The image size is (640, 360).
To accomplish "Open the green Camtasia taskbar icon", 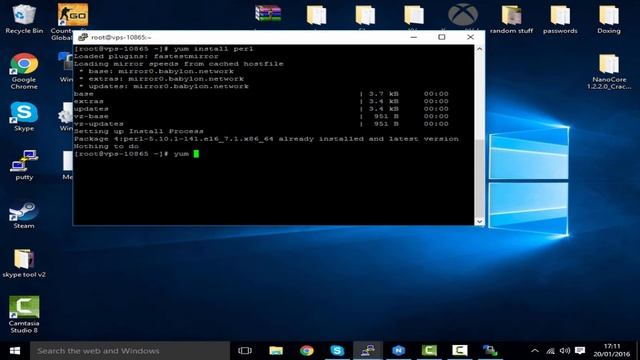I will [x=429, y=351].
